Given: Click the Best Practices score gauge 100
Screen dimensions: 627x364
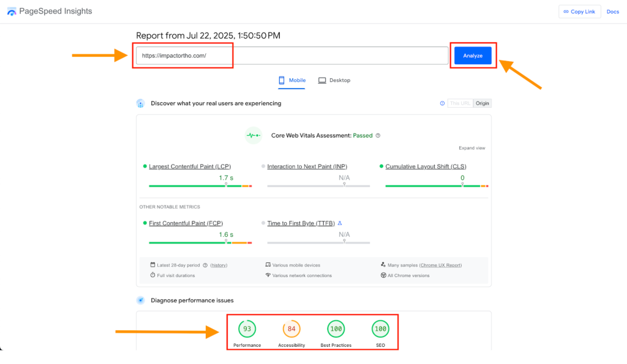Looking at the screenshot, I should coord(336,329).
